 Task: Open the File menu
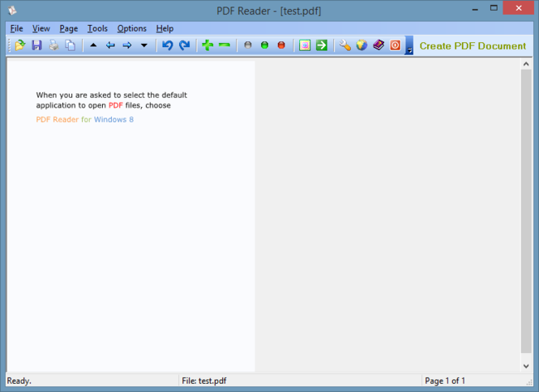[16, 28]
